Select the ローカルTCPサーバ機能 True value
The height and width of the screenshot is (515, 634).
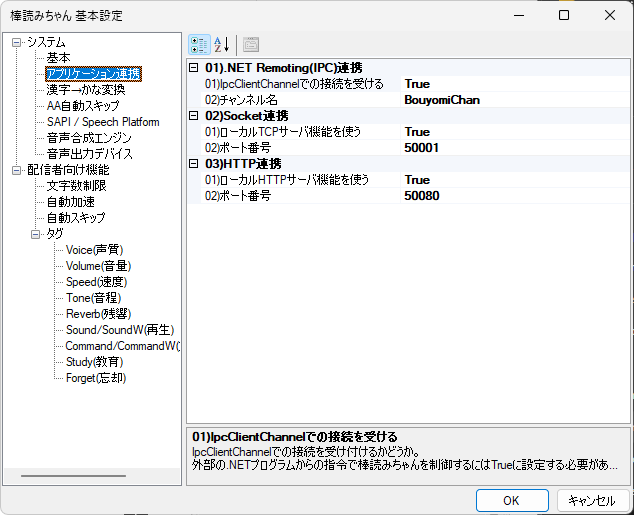point(417,132)
